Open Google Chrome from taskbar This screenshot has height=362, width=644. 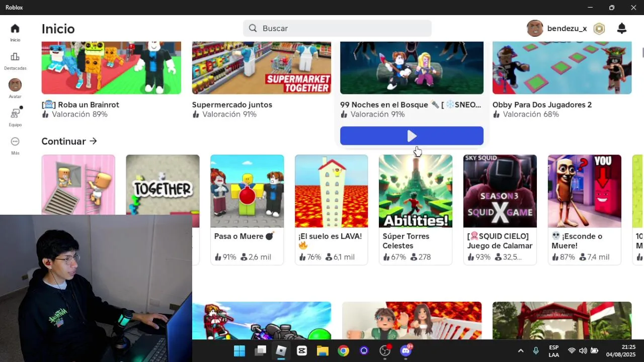(343, 350)
